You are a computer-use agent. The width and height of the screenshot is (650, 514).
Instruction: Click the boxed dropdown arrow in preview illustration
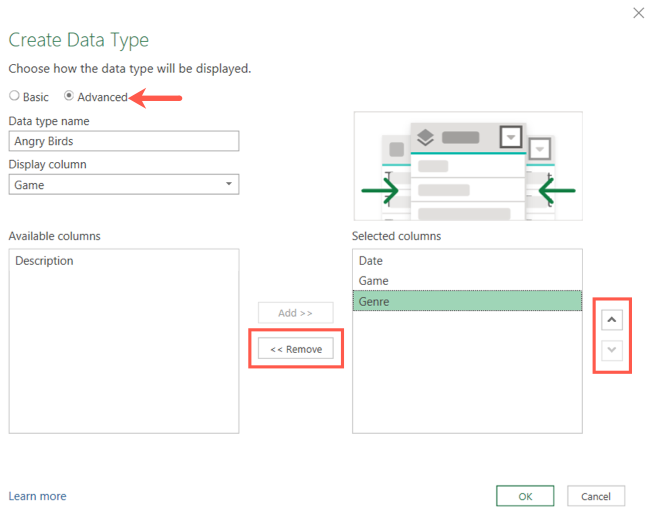510,137
